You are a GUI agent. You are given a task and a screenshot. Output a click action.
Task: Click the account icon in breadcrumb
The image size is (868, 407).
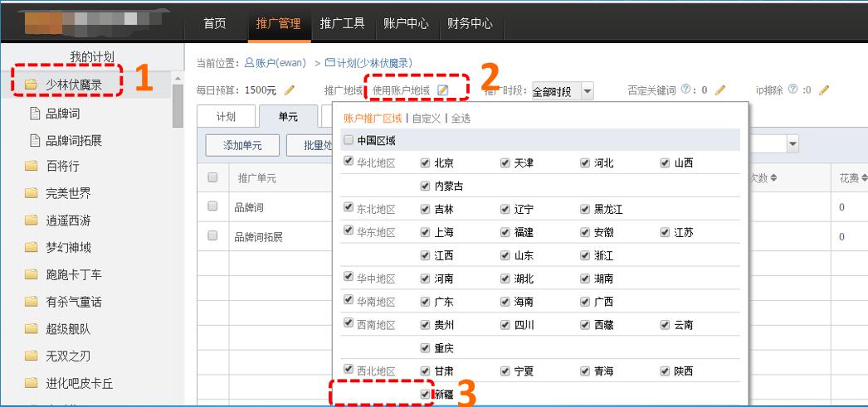249,62
